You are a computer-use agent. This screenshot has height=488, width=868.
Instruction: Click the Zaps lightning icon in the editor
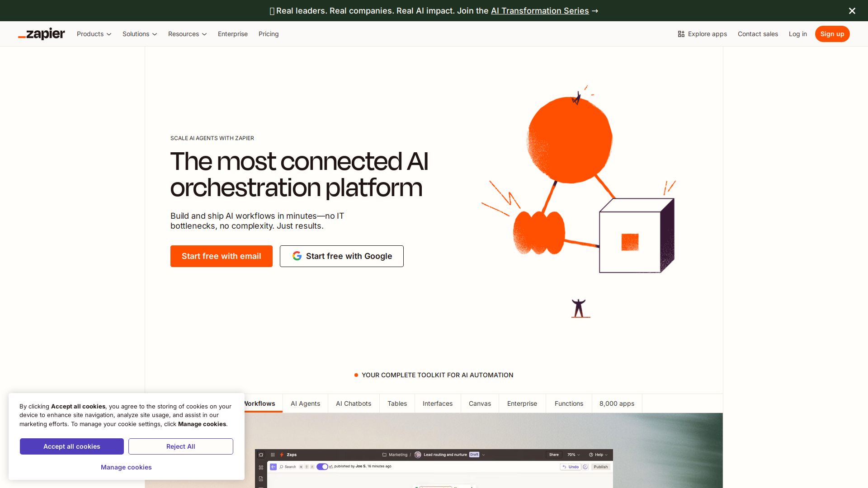coord(282,455)
